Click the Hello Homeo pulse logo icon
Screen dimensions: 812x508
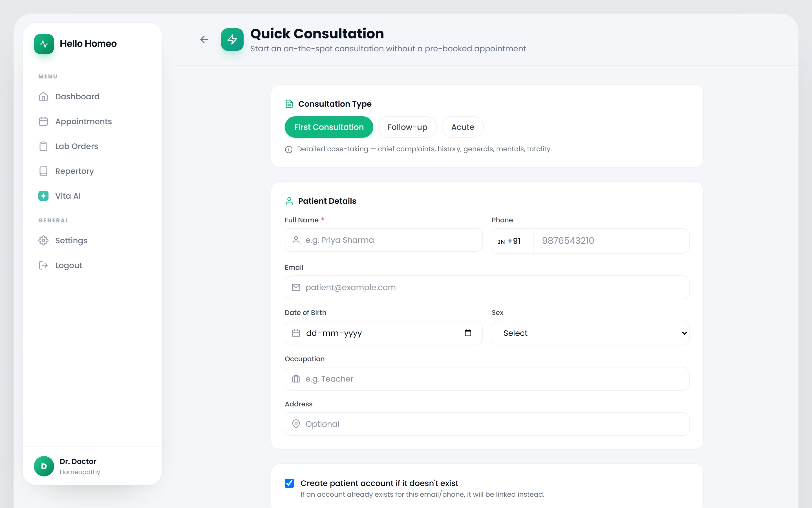pyautogui.click(x=44, y=44)
